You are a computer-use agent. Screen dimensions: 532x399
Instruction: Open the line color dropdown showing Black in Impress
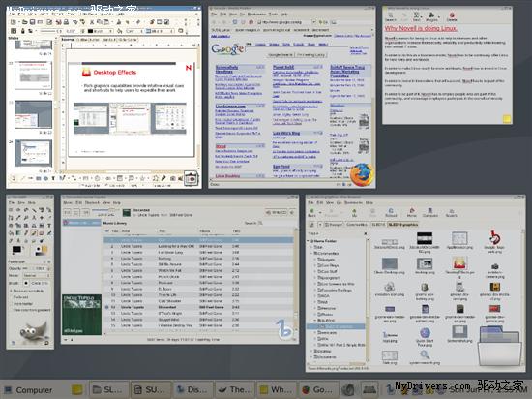(x=101, y=31)
